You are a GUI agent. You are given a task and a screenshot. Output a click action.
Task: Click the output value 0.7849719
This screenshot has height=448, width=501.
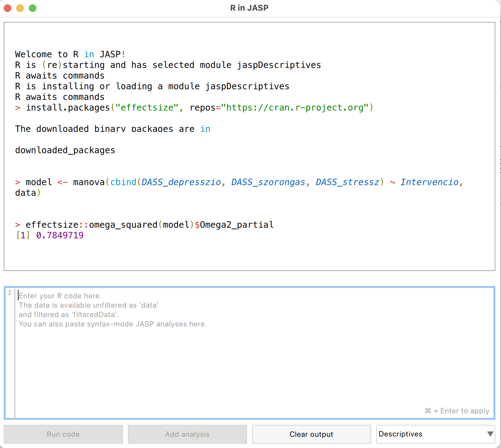click(60, 235)
